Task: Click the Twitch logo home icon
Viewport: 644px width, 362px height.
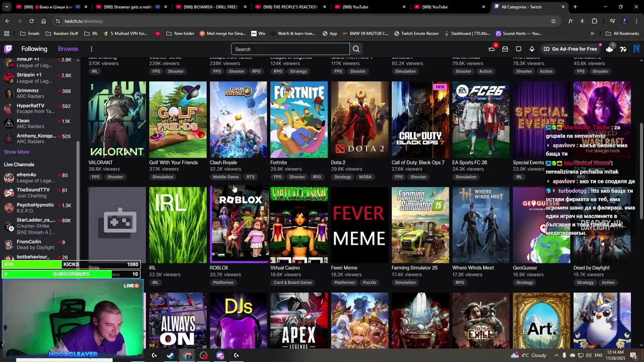Action: (8, 49)
